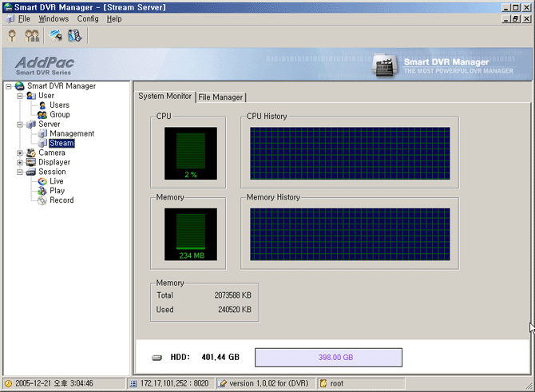The width and height of the screenshot is (535, 392).
Task: Click the application icon in title bar
Action: pos(7,7)
